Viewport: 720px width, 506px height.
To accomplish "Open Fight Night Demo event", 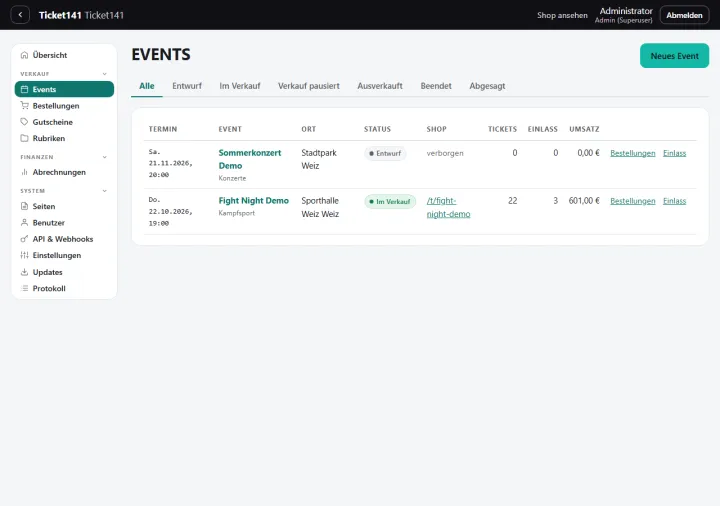I will click(x=253, y=201).
